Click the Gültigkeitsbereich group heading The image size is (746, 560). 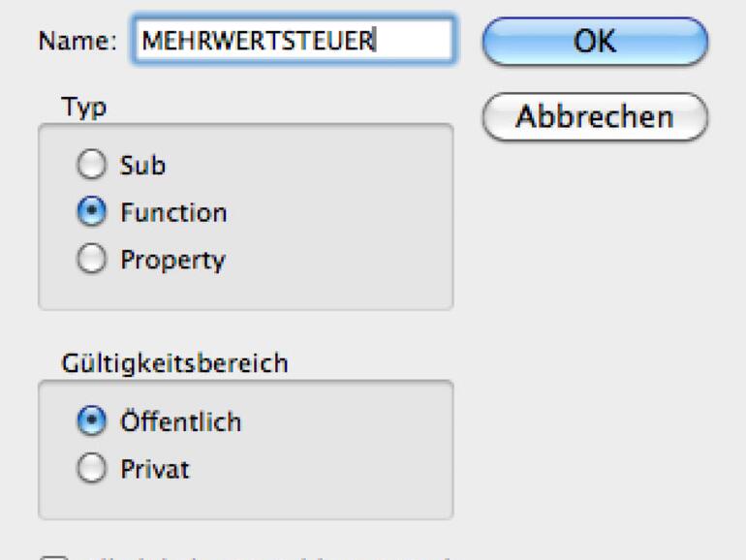pos(173,363)
